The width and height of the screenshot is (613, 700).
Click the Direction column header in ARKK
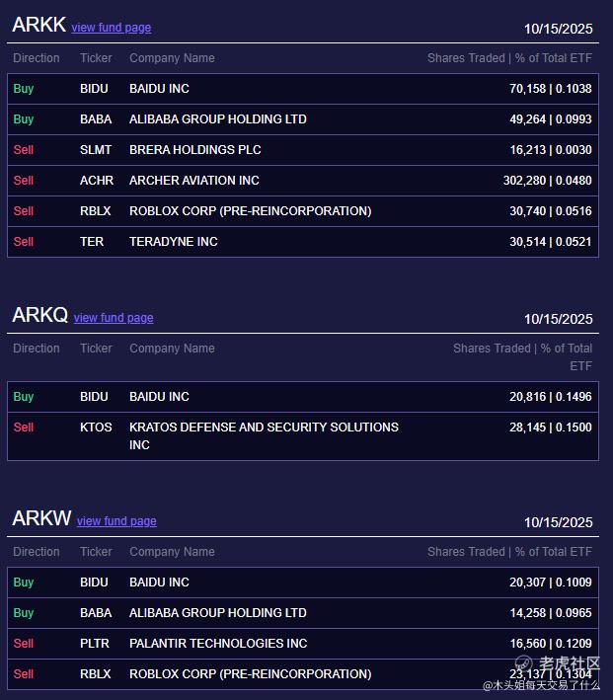pos(37,58)
